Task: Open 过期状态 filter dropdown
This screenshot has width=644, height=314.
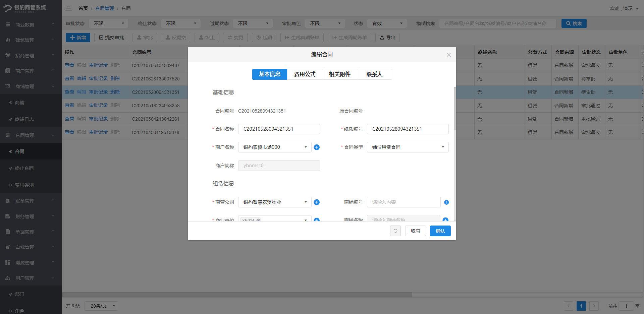Action: coord(253,23)
